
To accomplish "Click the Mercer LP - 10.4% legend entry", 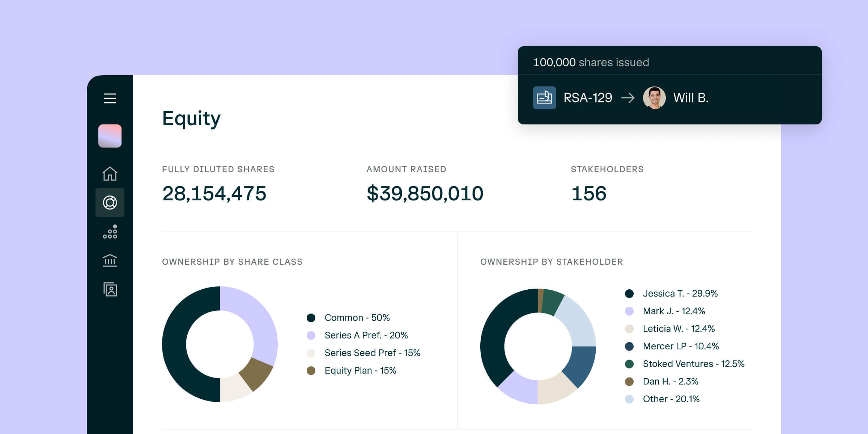I will 680,346.
